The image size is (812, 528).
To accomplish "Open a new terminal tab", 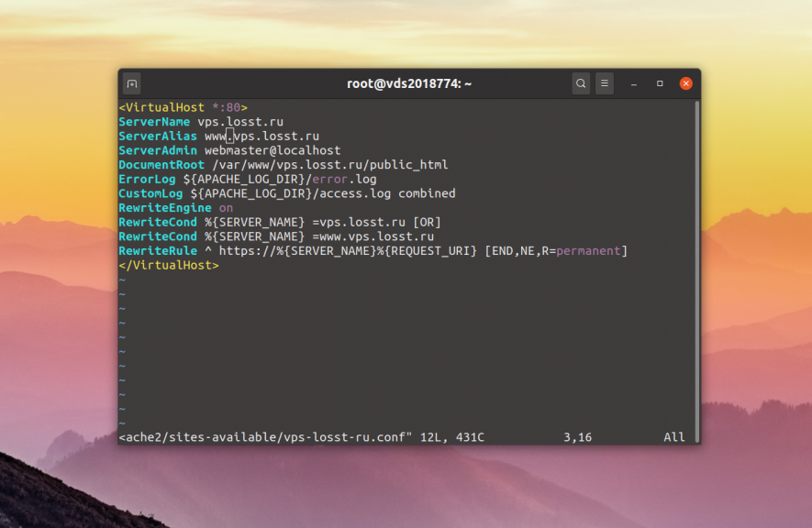I will (132, 83).
